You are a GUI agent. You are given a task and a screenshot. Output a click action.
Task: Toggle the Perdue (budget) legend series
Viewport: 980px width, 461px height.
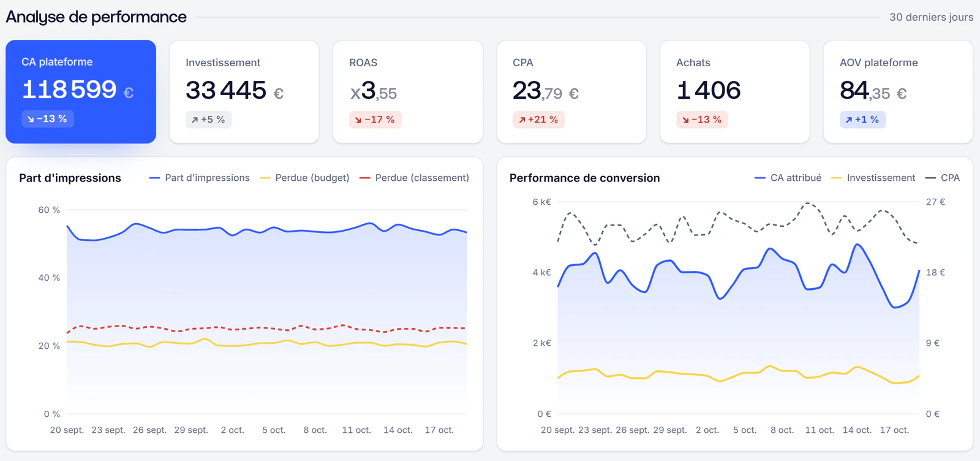pos(304,178)
